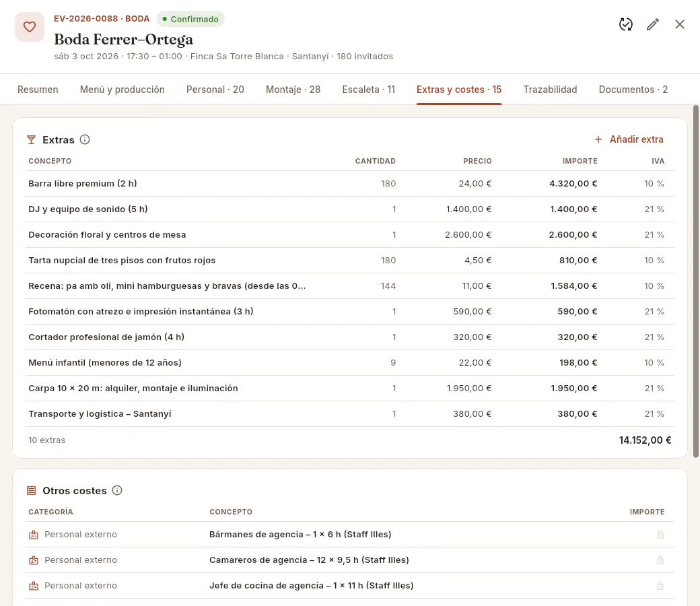Click the heart event icon
700x606 pixels.
(30, 27)
